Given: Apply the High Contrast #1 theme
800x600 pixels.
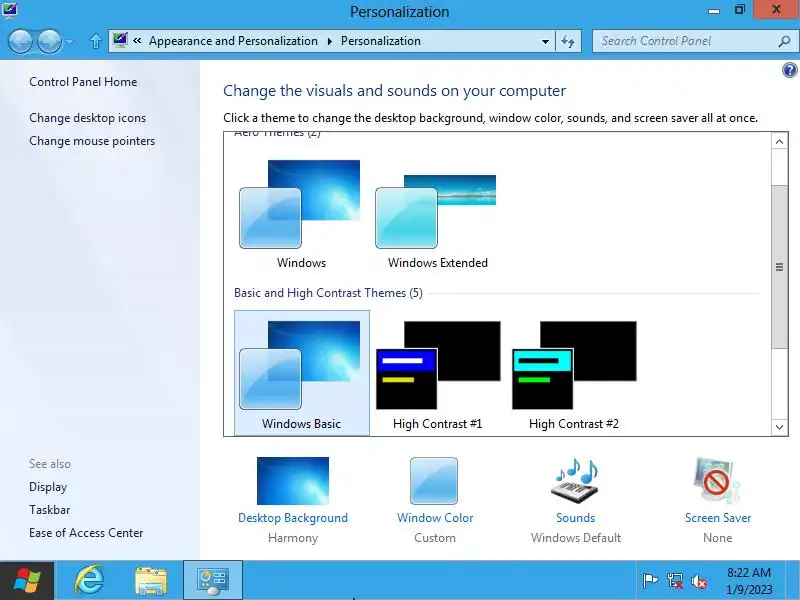Looking at the screenshot, I should point(438,373).
